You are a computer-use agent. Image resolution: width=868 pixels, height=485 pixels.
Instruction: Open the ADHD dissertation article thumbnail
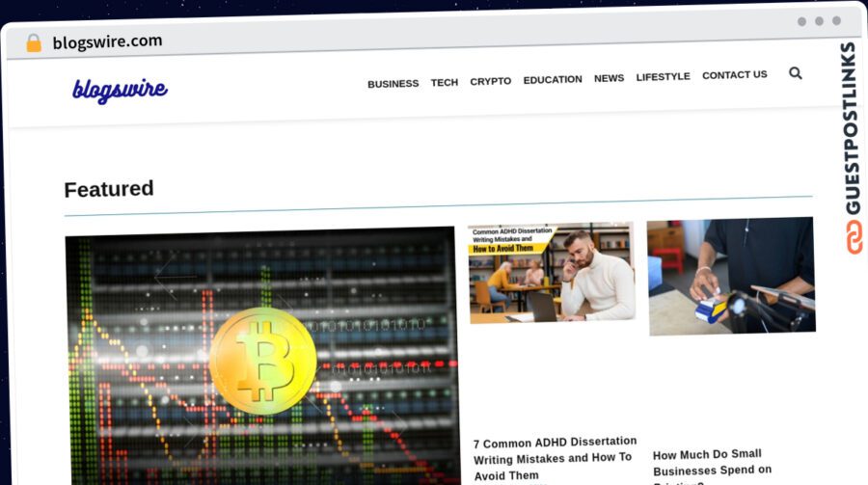tap(552, 273)
